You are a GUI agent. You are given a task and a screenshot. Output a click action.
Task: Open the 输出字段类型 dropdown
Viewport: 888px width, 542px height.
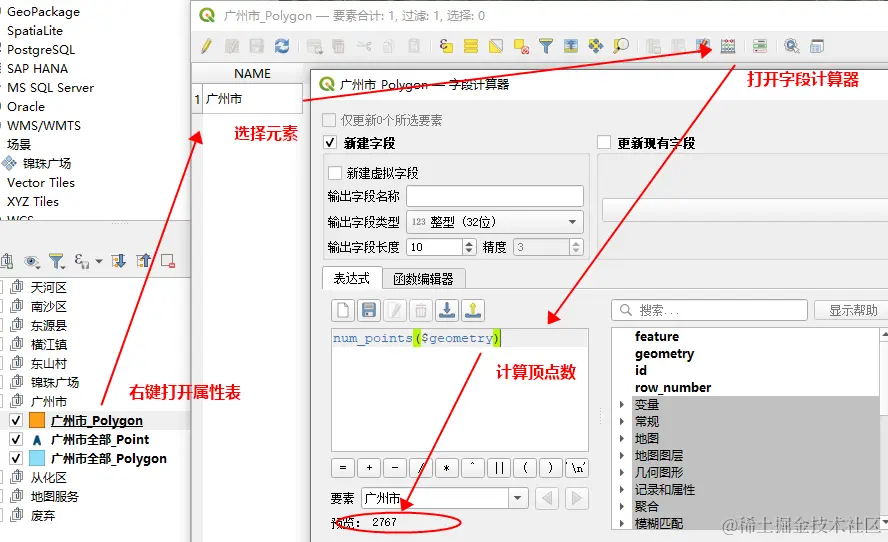pyautogui.click(x=494, y=221)
